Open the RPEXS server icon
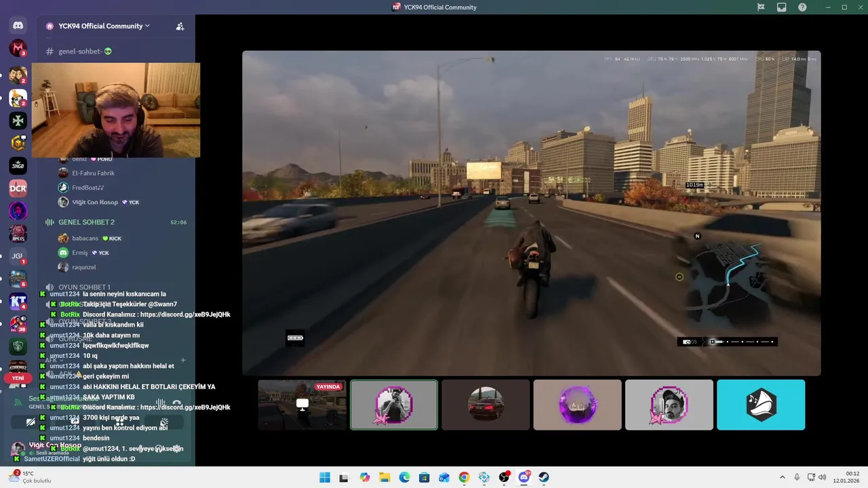The width and height of the screenshot is (868, 488). (x=18, y=234)
